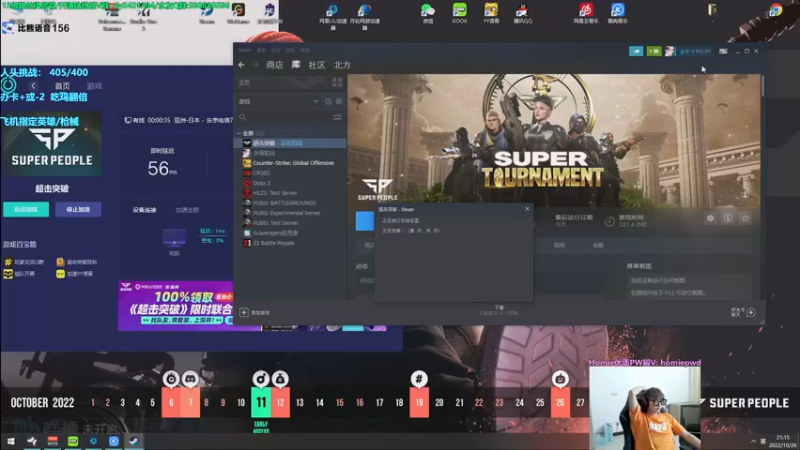Click the Steam library vertical scrollbar

coord(762,86)
